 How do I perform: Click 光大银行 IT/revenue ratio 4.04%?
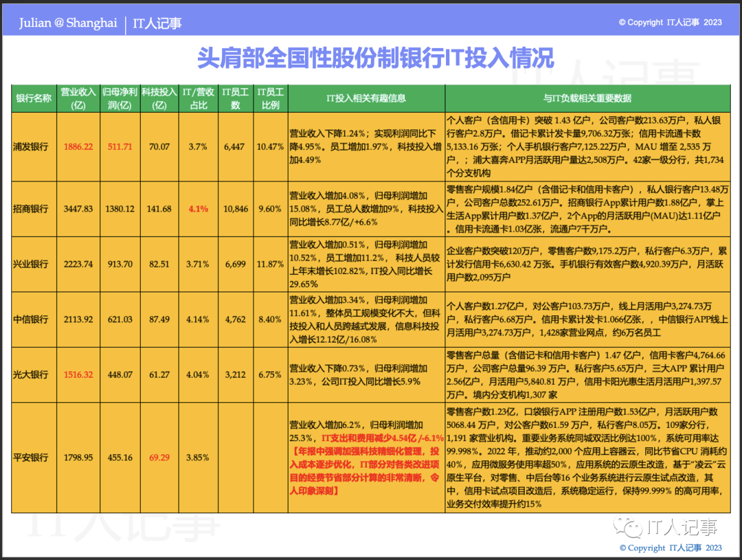(198, 375)
